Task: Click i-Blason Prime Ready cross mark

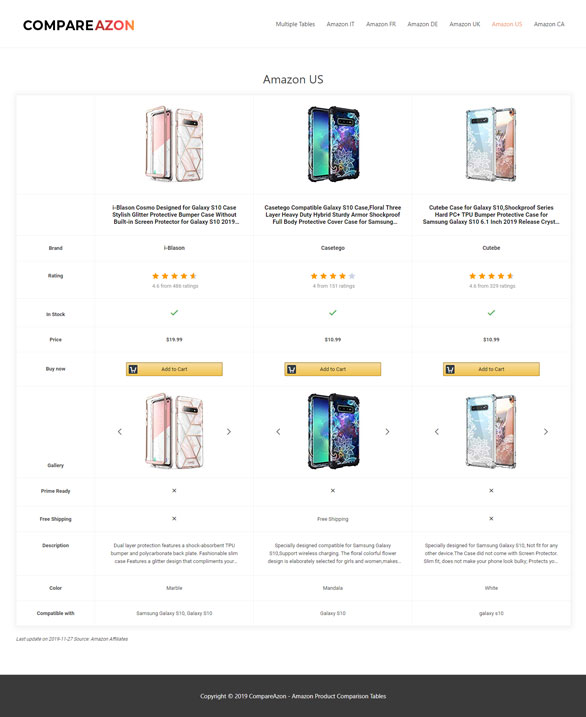Action: coord(174,491)
